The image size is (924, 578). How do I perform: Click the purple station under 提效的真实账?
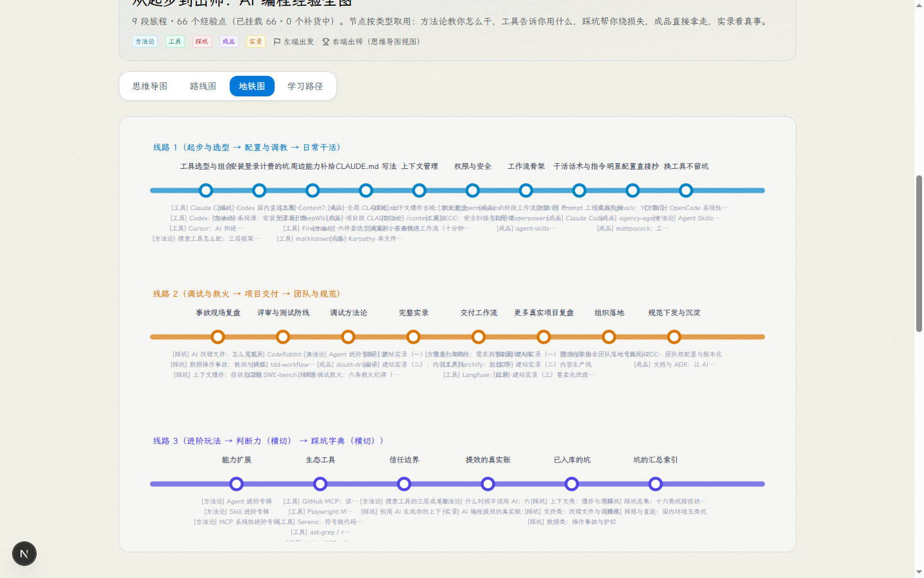[x=488, y=484]
